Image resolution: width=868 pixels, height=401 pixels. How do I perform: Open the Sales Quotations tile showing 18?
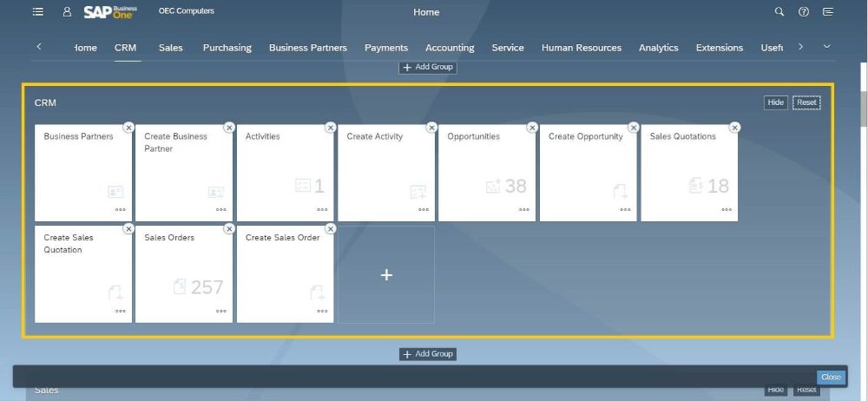click(689, 173)
